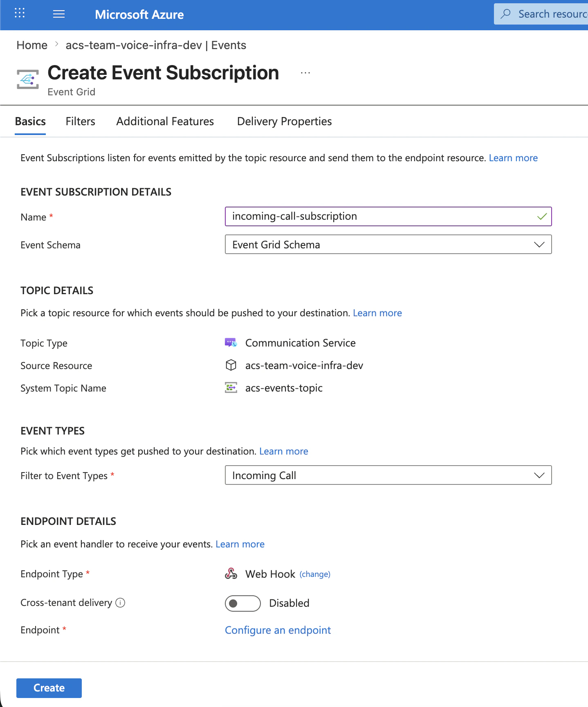Click the Source Resource cube icon
This screenshot has width=588, height=707.
point(231,365)
